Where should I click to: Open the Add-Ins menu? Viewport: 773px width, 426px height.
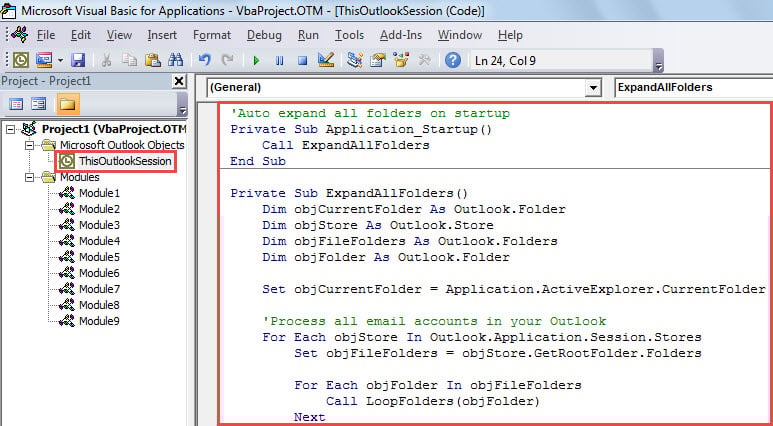(x=401, y=36)
